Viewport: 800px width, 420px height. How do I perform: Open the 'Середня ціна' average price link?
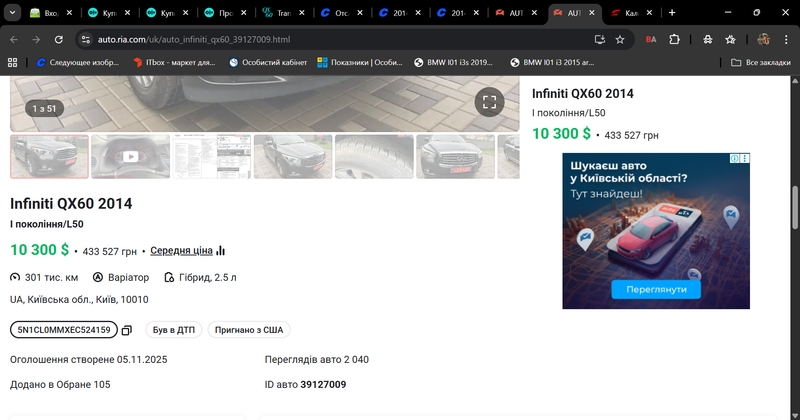pos(181,251)
